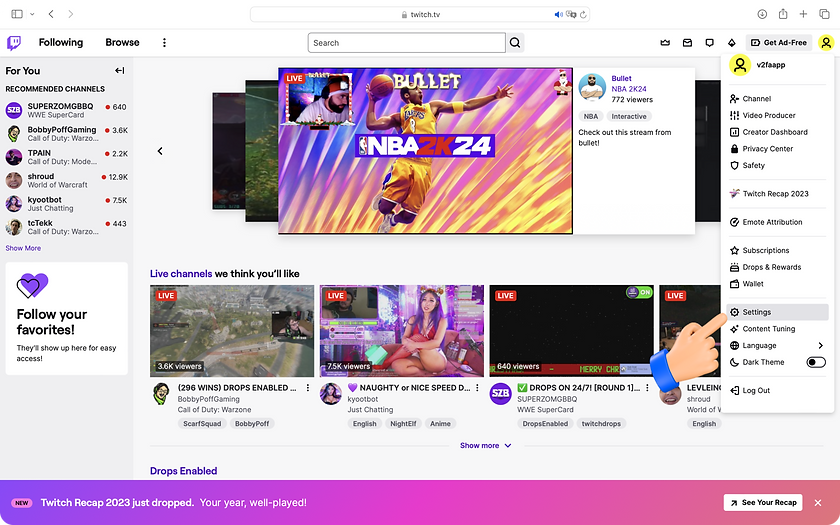Expand Show more live channels
This screenshot has height=525, width=840.
pyautogui.click(x=485, y=446)
